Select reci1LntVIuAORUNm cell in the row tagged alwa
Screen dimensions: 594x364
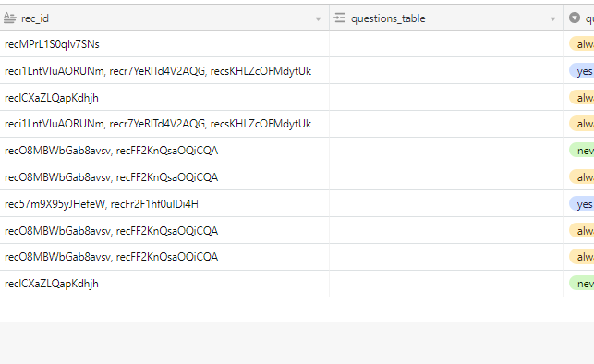(164, 124)
